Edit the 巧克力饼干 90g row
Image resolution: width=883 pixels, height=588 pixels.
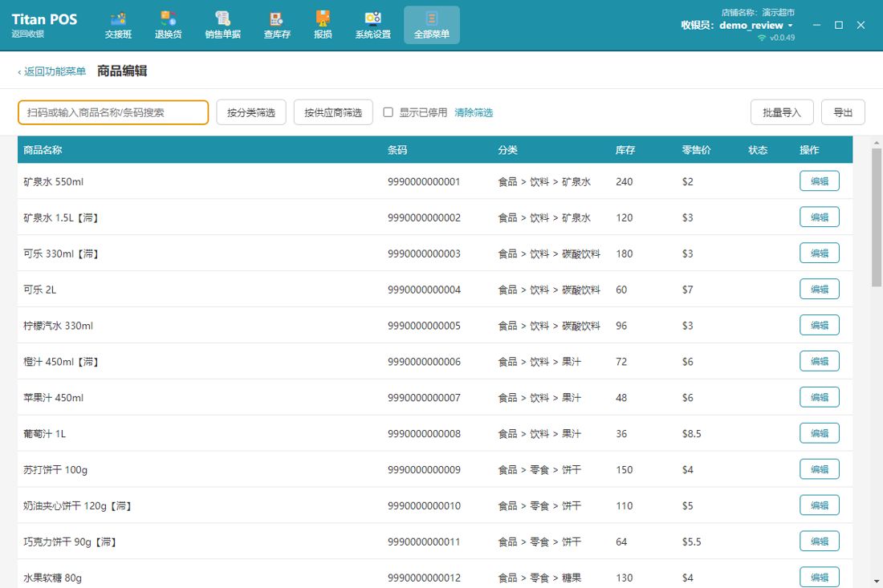click(820, 541)
